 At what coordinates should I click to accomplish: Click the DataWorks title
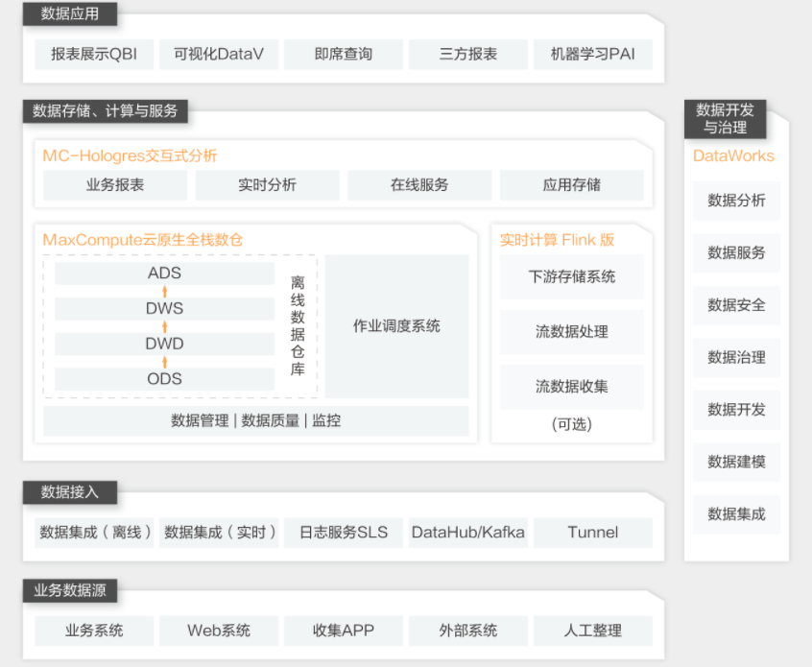click(x=733, y=155)
